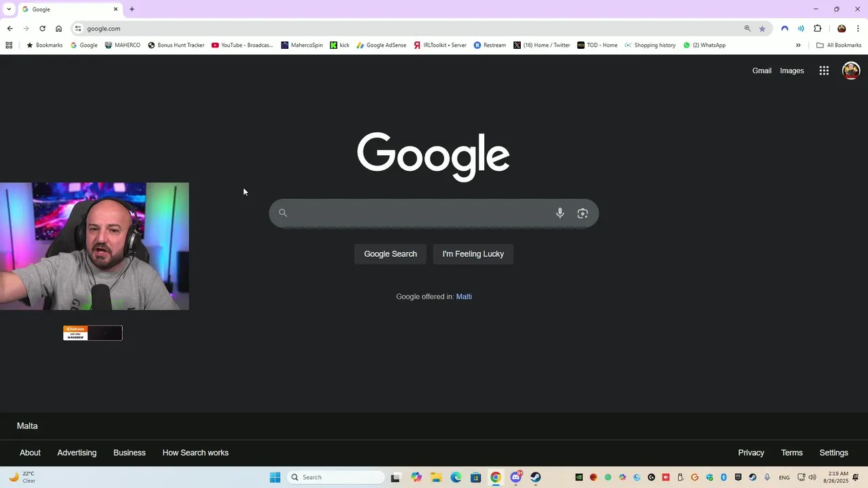Open the MahercoSpin bookmark
Image resolution: width=868 pixels, height=488 pixels.
302,45
